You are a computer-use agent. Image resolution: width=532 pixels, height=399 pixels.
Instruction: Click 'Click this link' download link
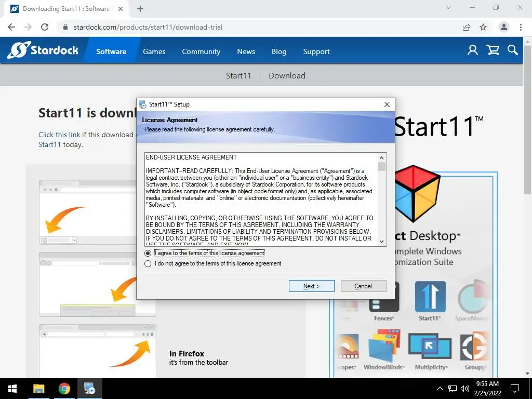pos(59,135)
